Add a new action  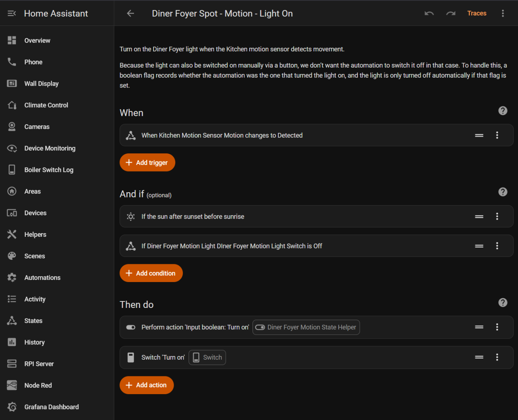[146, 385]
